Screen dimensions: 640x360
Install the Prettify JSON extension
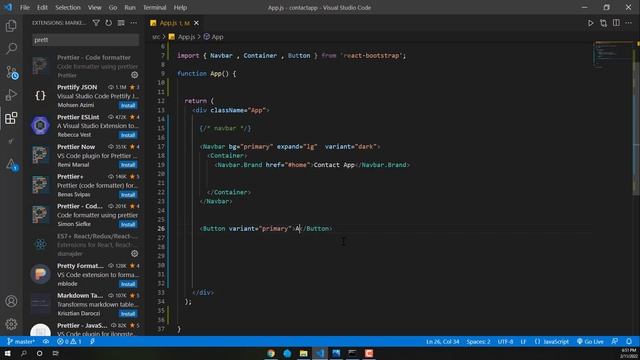[x=128, y=105]
